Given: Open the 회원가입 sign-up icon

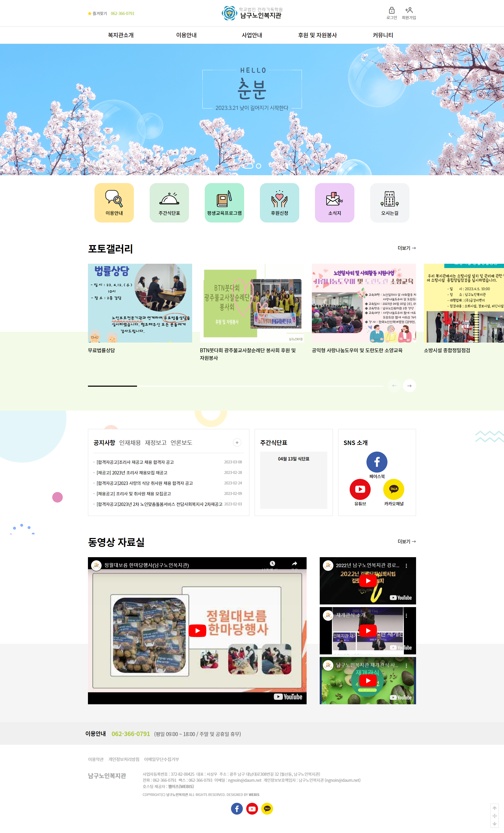Looking at the screenshot, I should 409,13.
